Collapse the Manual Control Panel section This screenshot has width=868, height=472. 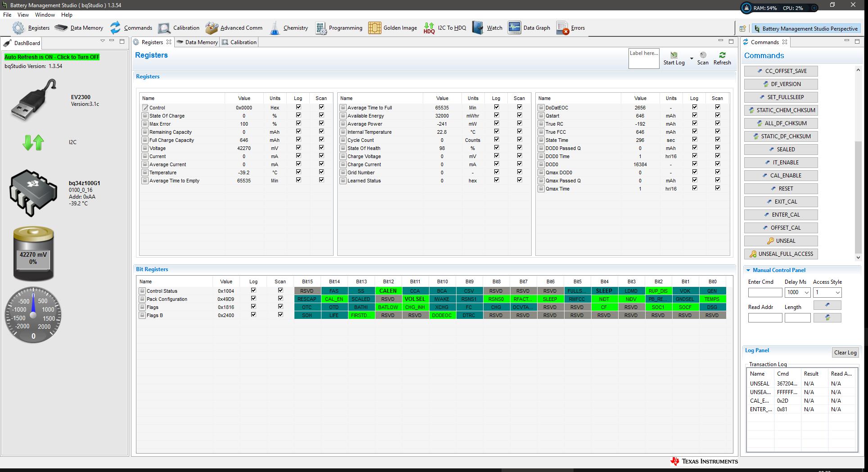pos(748,270)
